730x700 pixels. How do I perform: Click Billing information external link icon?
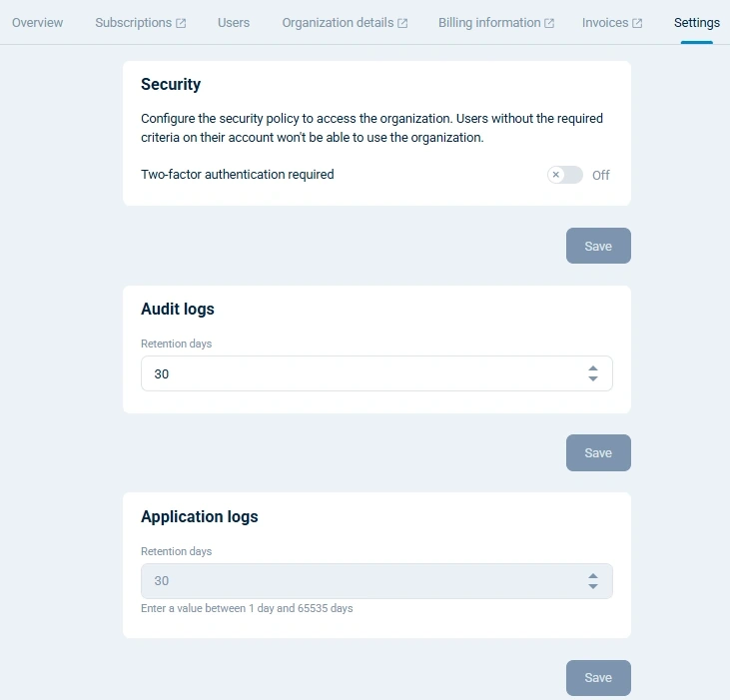tap(549, 23)
